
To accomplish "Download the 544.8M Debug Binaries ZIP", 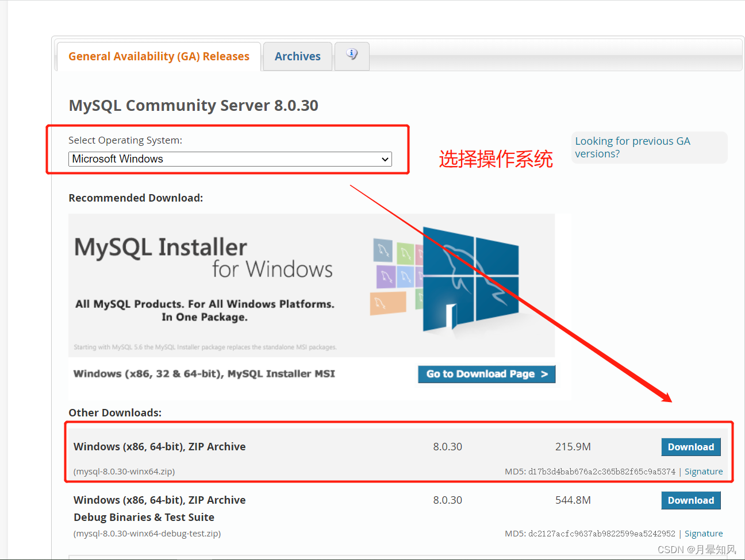I will point(690,500).
